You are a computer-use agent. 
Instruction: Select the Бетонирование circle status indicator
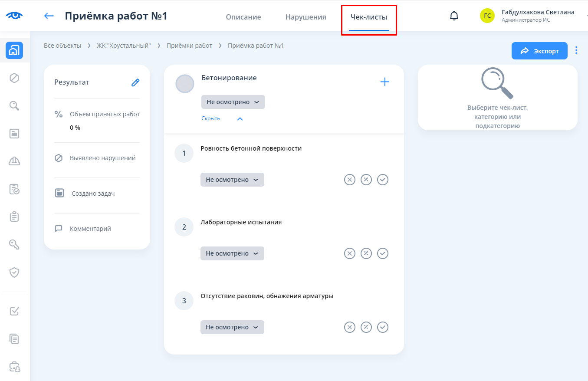[185, 84]
